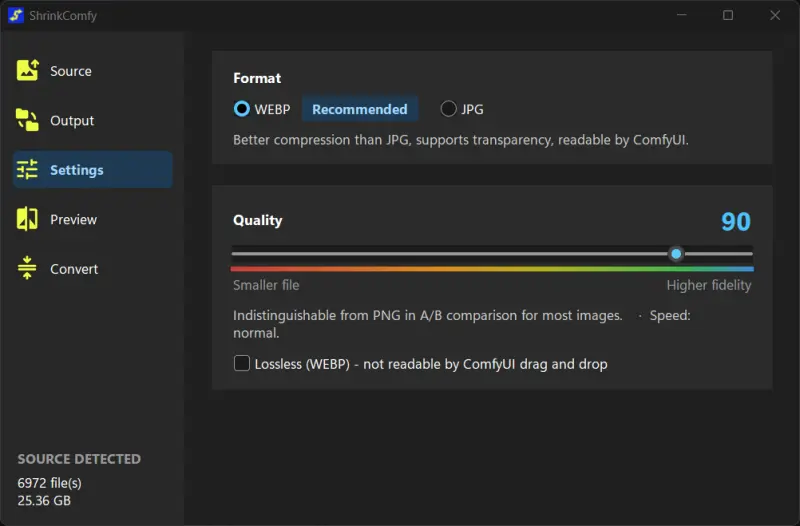Screen dimensions: 800x526
Task: Go to the Preview tab
Action: click(93, 219)
